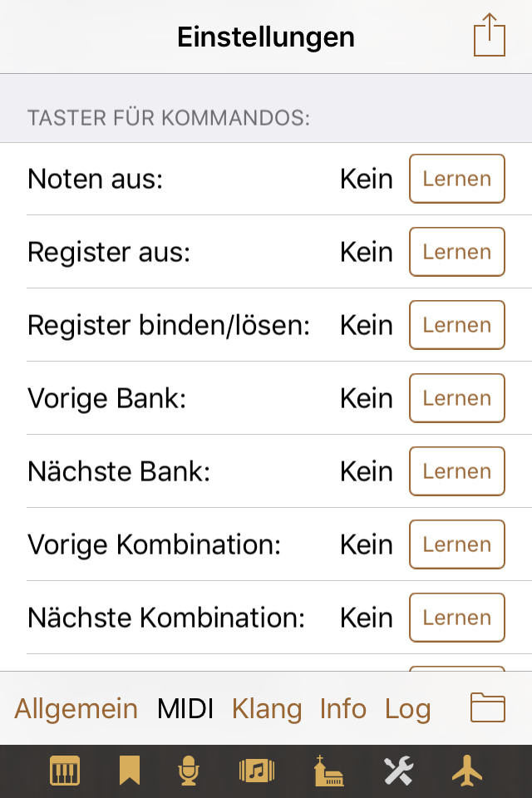Image resolution: width=532 pixels, height=798 pixels.
Task: Open the keyboard view icon
Action: 65,771
